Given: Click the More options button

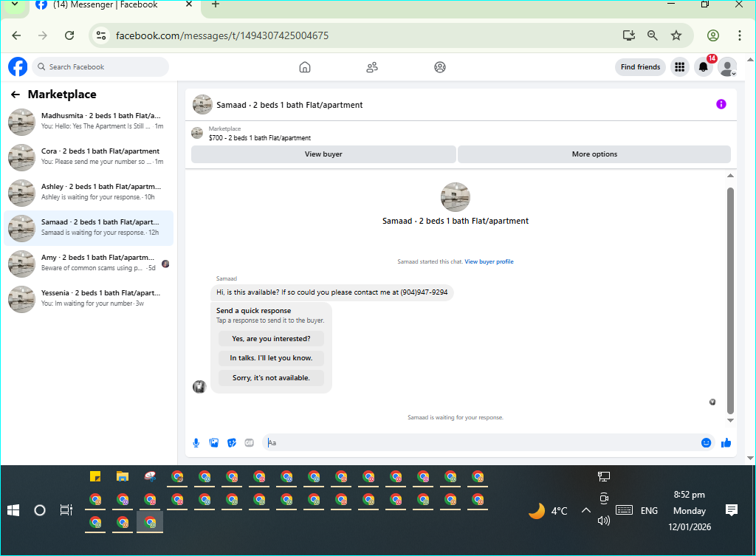Looking at the screenshot, I should click(x=594, y=154).
